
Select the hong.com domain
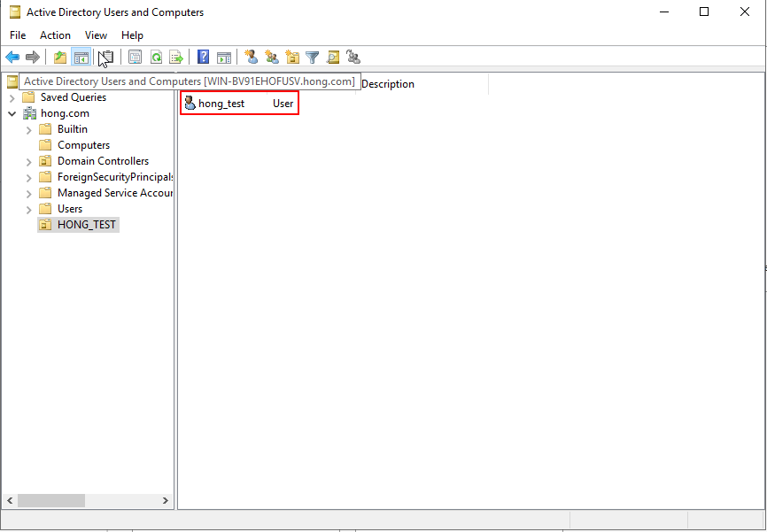65,113
